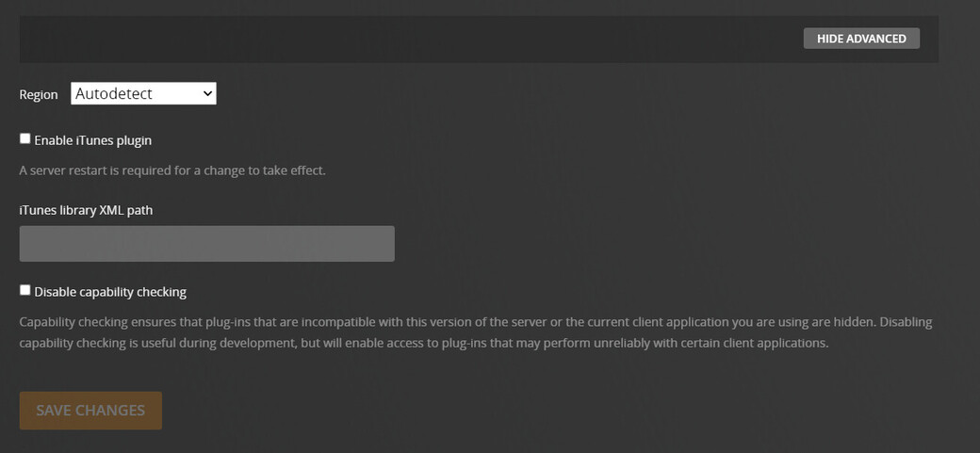Click the server restart required notice text

pos(172,170)
